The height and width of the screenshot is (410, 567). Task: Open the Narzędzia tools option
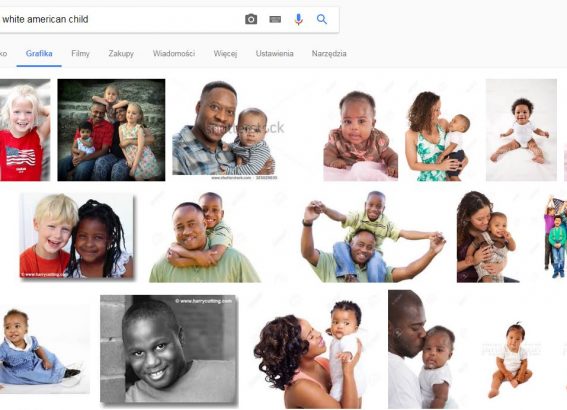tap(329, 54)
